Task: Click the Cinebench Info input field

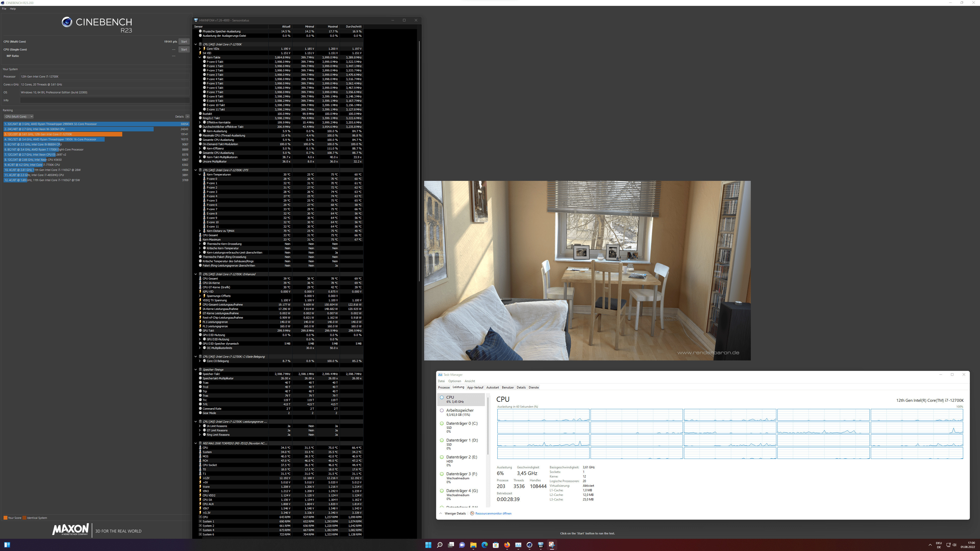Action: (105, 101)
